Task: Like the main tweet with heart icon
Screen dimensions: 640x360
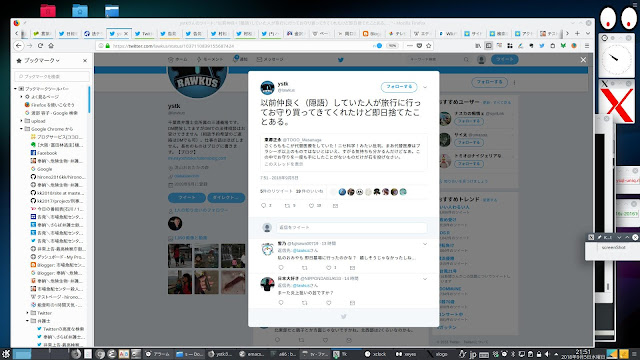Action: click(311, 206)
